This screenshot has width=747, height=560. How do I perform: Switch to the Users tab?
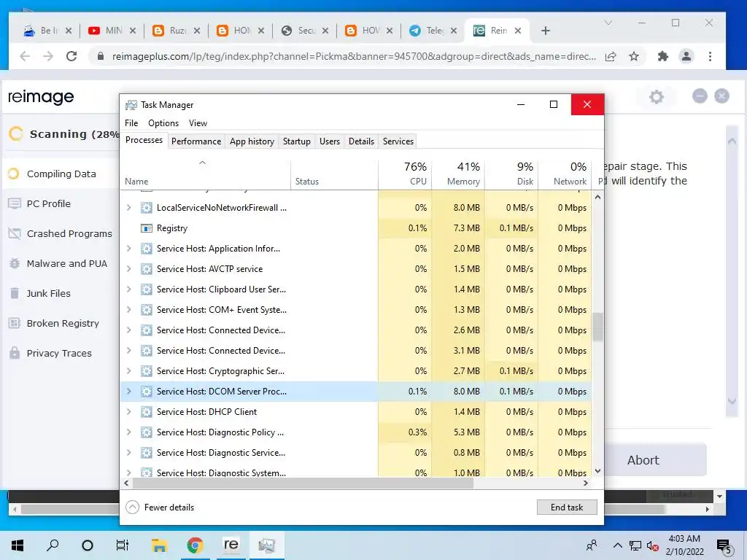point(330,141)
